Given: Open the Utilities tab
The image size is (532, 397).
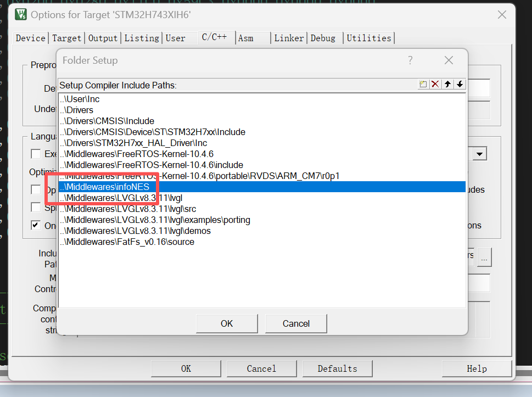Looking at the screenshot, I should pyautogui.click(x=369, y=38).
